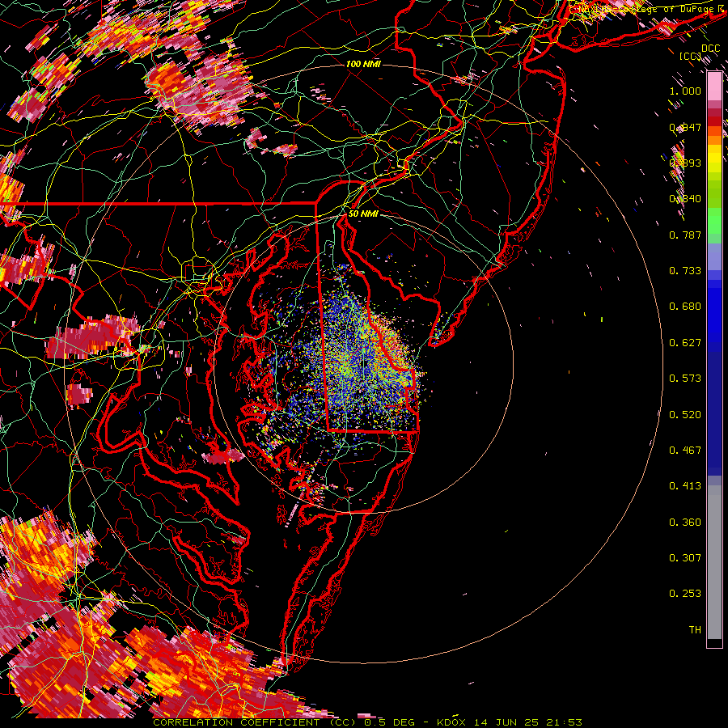
Task: Select the 0.360 scale label
Action: pyautogui.click(x=685, y=523)
